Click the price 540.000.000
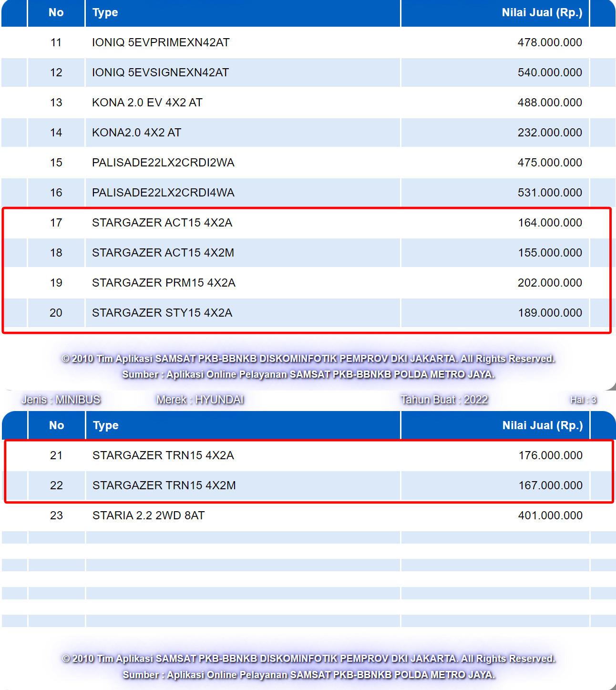The width and height of the screenshot is (616, 690). (x=550, y=72)
